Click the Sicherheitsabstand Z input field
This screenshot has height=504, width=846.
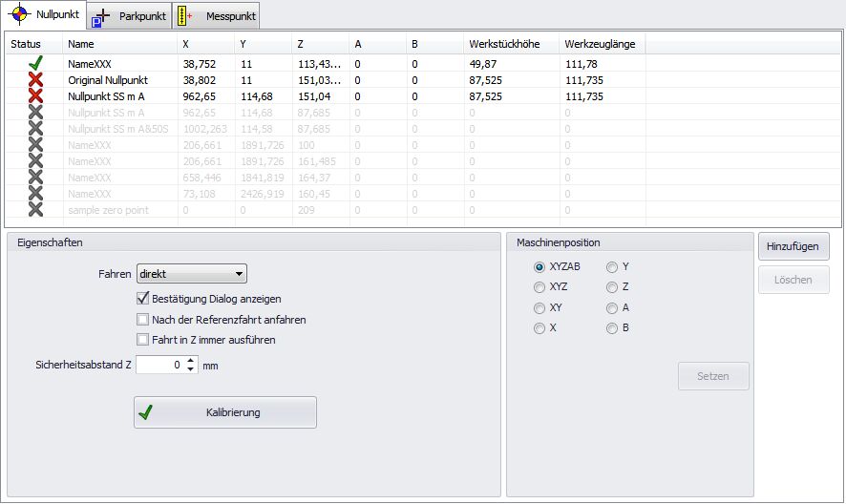pyautogui.click(x=159, y=365)
